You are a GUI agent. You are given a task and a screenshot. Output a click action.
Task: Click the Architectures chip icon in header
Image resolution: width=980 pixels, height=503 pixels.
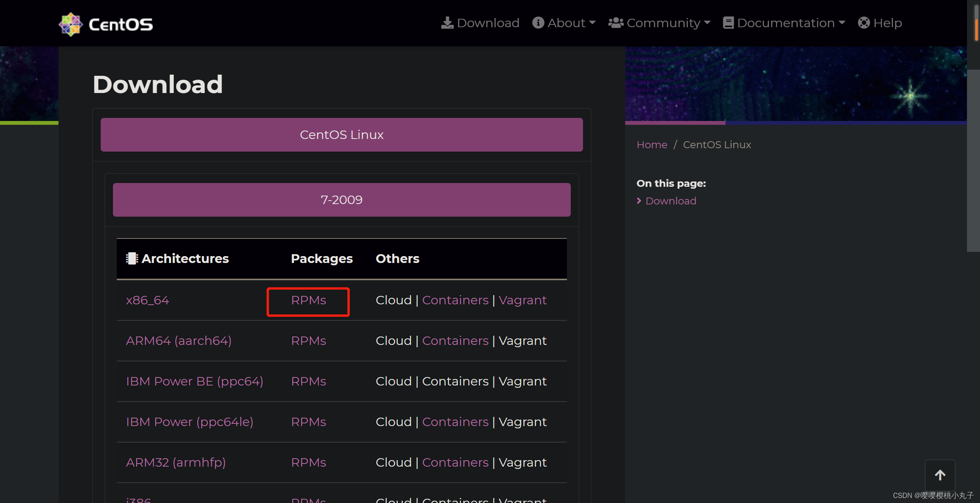132,258
